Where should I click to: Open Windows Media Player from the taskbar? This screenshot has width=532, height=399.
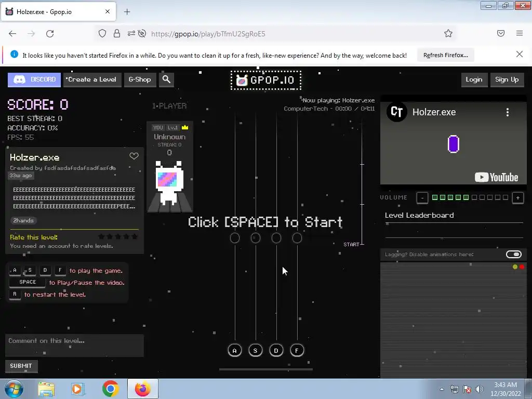click(x=78, y=389)
